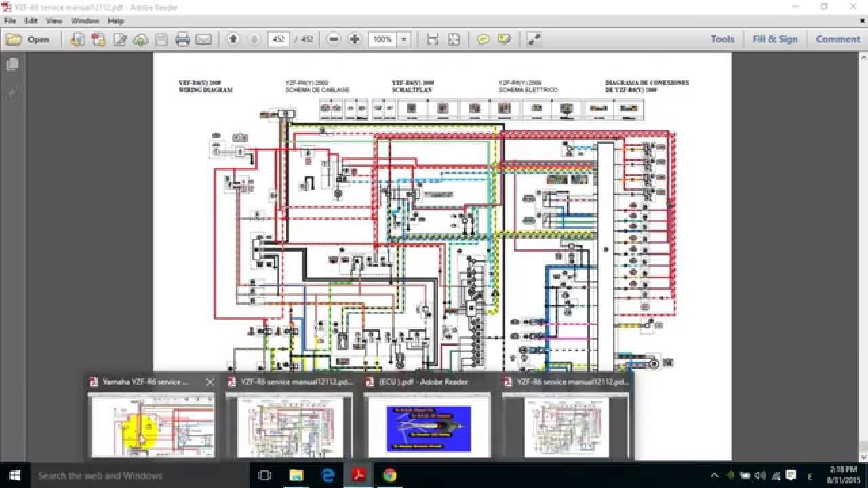This screenshot has height=488, width=868.
Task: Open File Explorer from the taskbar
Action: pyautogui.click(x=296, y=475)
